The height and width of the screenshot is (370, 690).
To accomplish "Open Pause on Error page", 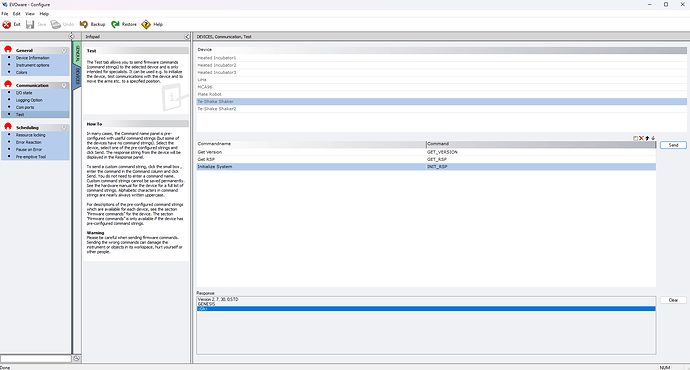I will click(x=29, y=150).
